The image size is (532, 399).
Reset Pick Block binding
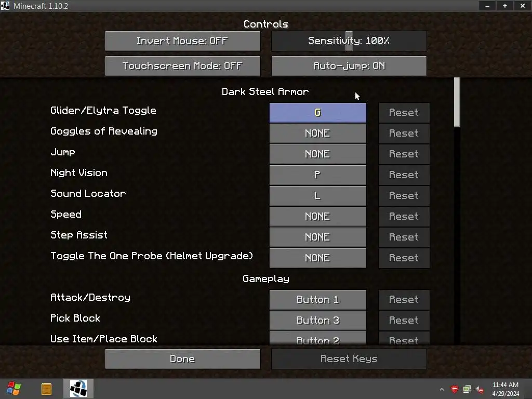click(404, 320)
